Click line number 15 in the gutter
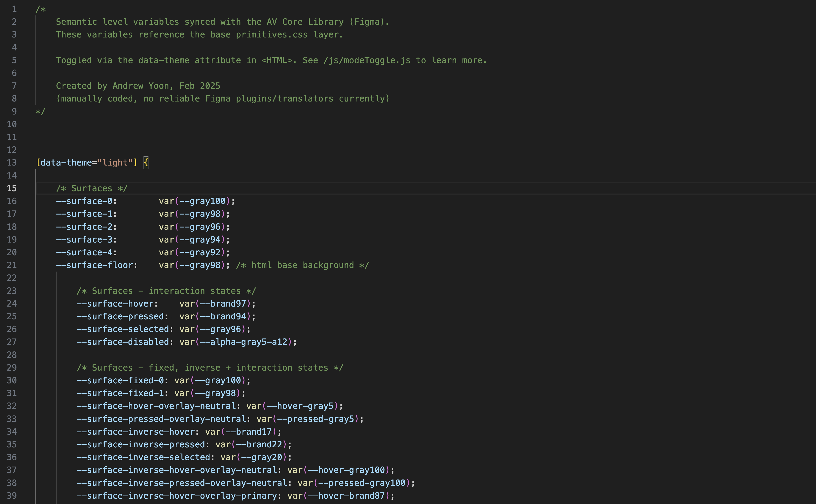The image size is (816, 504). pyautogui.click(x=12, y=188)
